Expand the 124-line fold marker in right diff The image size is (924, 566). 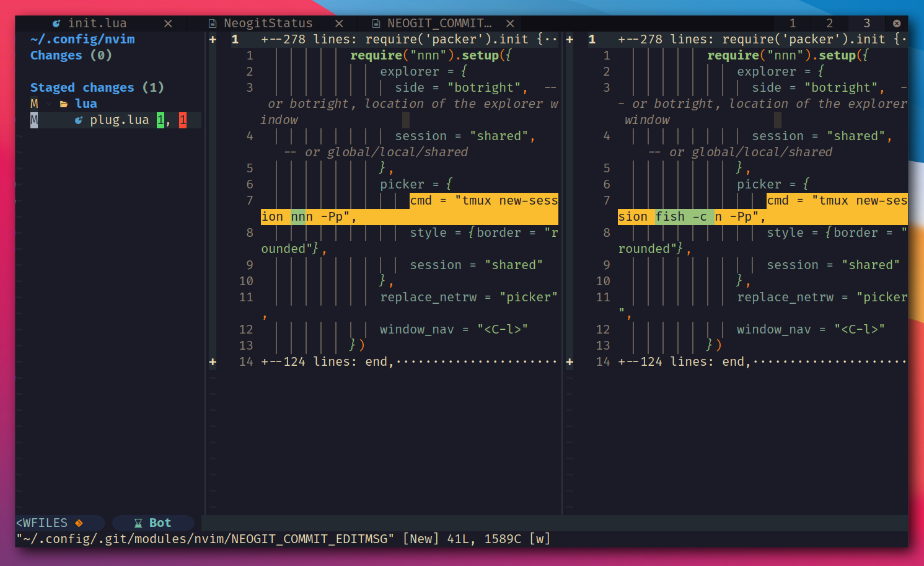pyautogui.click(x=570, y=362)
